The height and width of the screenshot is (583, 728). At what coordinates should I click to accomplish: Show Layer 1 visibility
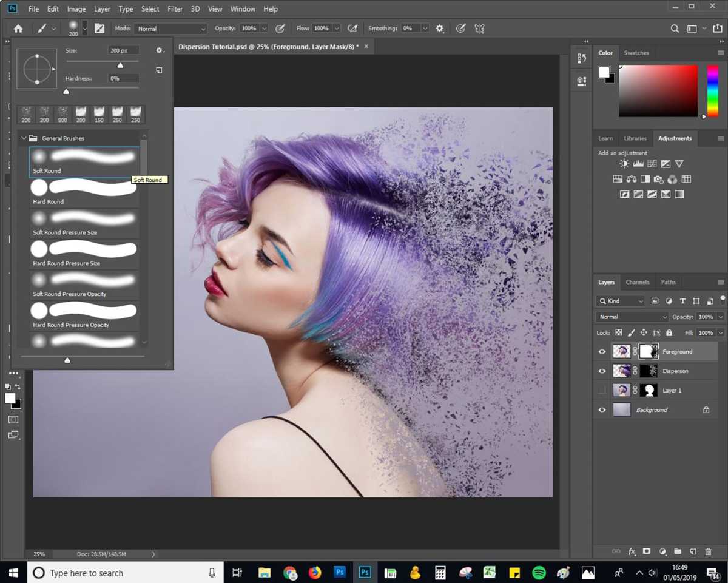(602, 390)
